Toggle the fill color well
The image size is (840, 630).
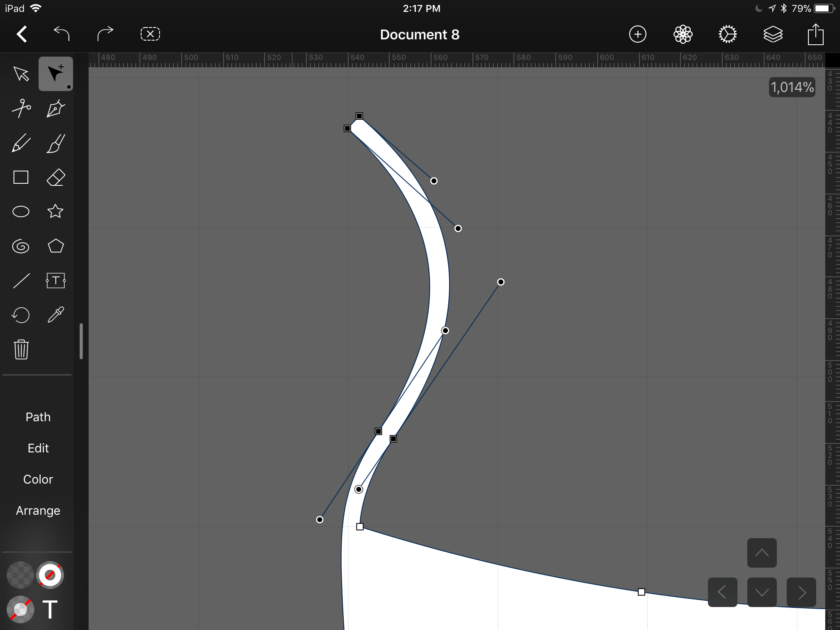point(20,575)
